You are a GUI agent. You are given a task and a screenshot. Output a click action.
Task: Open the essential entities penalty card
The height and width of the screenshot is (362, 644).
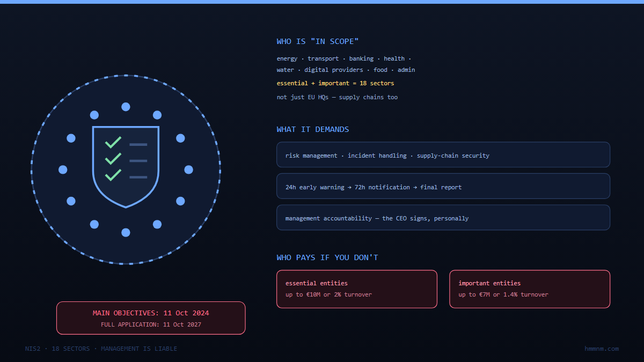click(x=357, y=289)
